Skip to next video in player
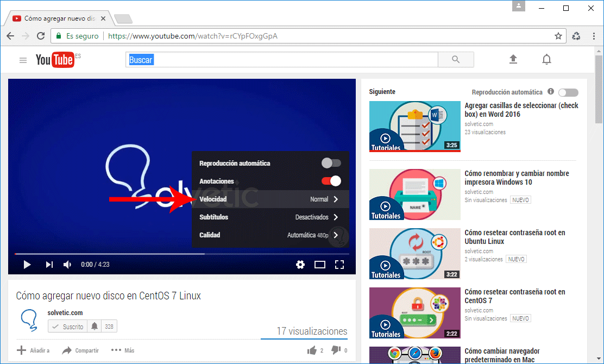The image size is (604, 364). [49, 265]
